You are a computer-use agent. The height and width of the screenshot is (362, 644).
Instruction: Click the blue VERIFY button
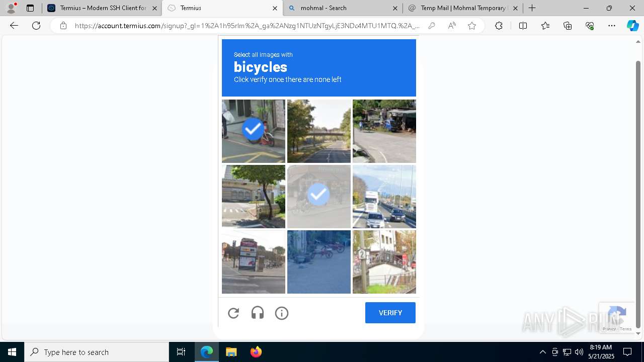click(x=390, y=313)
